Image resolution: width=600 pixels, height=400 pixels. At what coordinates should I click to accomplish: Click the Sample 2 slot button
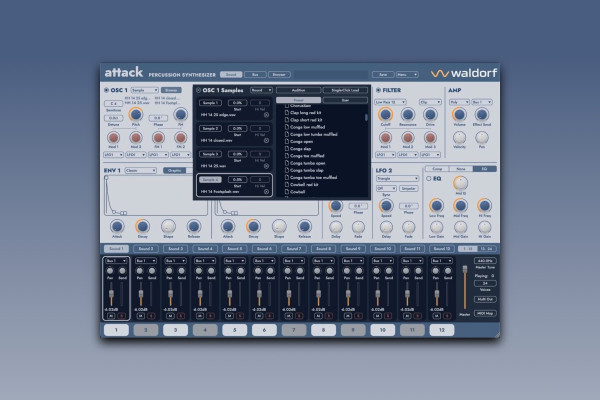[x=210, y=129]
